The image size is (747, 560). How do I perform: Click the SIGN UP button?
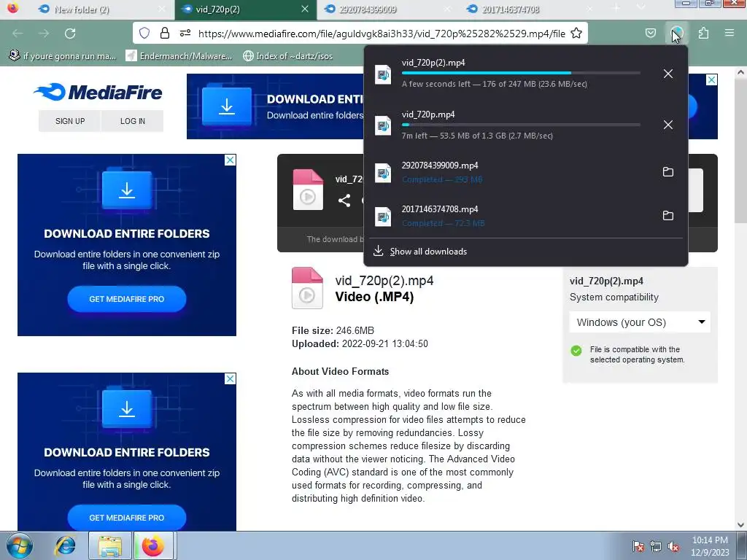pos(70,121)
